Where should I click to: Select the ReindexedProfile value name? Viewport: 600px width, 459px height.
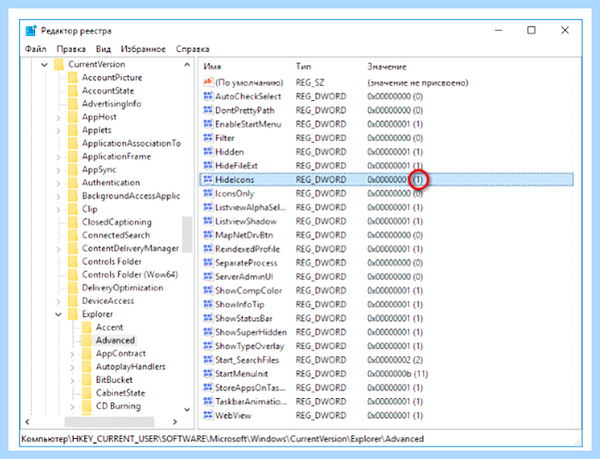[x=248, y=249]
